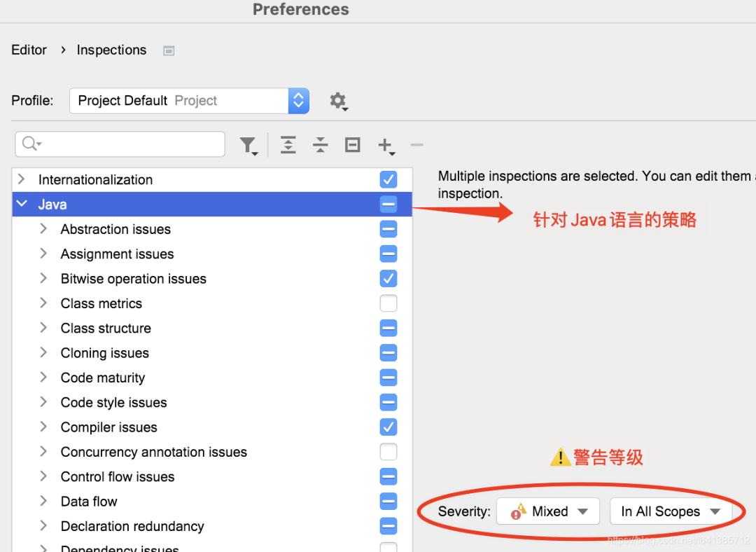
Task: Select the Class metrics row
Action: 212,303
